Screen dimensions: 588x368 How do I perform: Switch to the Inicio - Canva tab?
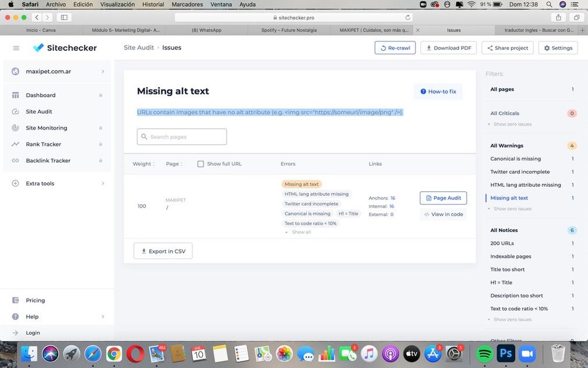[x=41, y=30]
